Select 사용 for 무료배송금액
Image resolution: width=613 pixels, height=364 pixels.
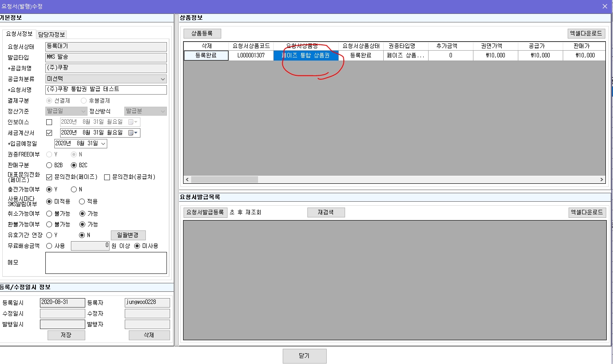tap(49, 246)
